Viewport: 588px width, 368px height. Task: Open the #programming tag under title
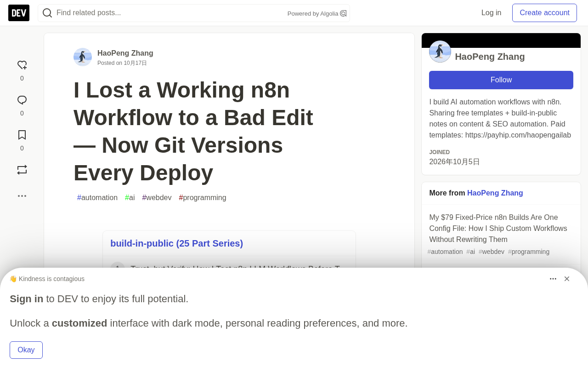click(x=203, y=198)
